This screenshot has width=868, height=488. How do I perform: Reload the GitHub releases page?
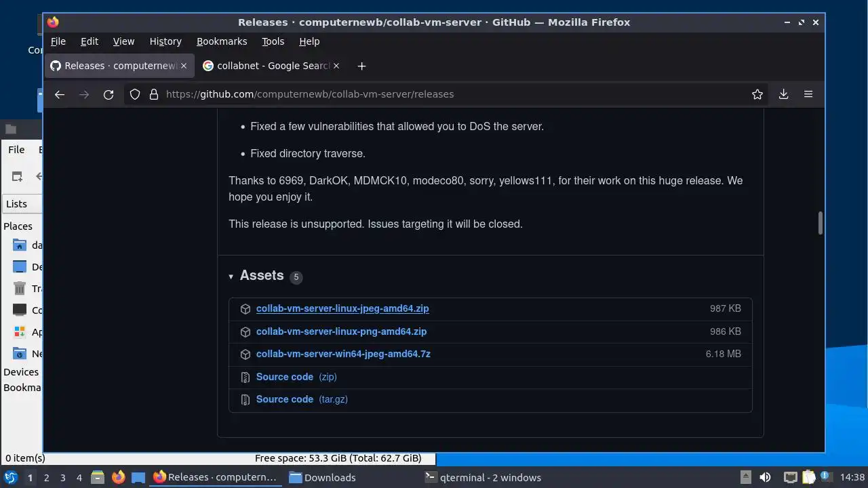(108, 94)
